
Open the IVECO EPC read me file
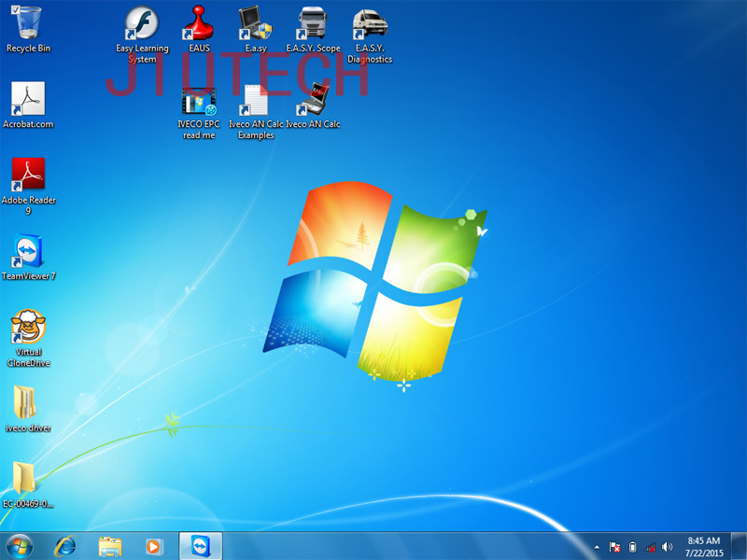[x=197, y=99]
